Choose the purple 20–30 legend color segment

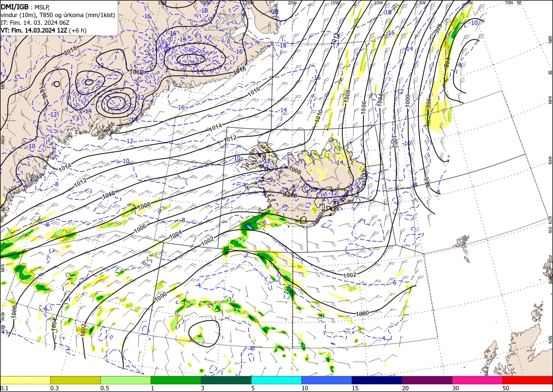[427, 380]
